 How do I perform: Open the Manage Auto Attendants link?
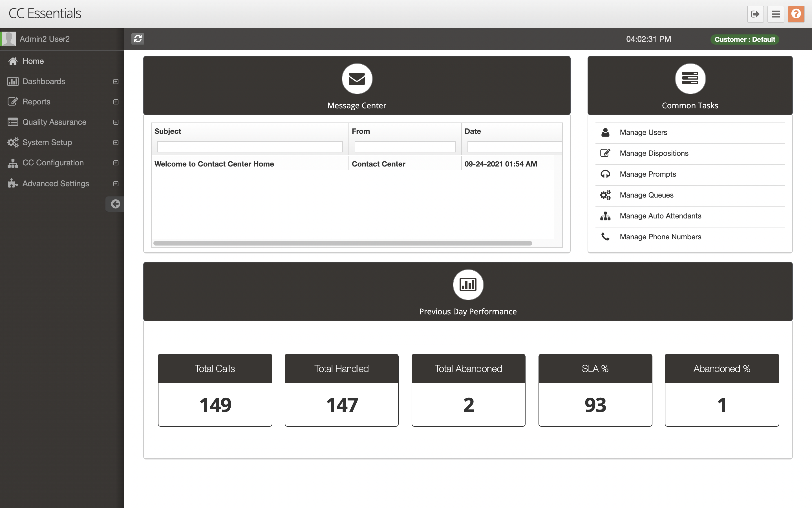click(x=660, y=216)
